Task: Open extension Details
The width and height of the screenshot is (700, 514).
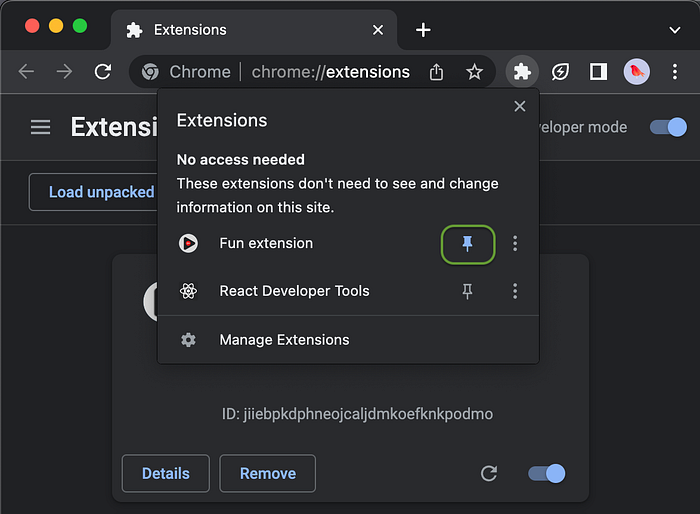Action: click(x=165, y=473)
